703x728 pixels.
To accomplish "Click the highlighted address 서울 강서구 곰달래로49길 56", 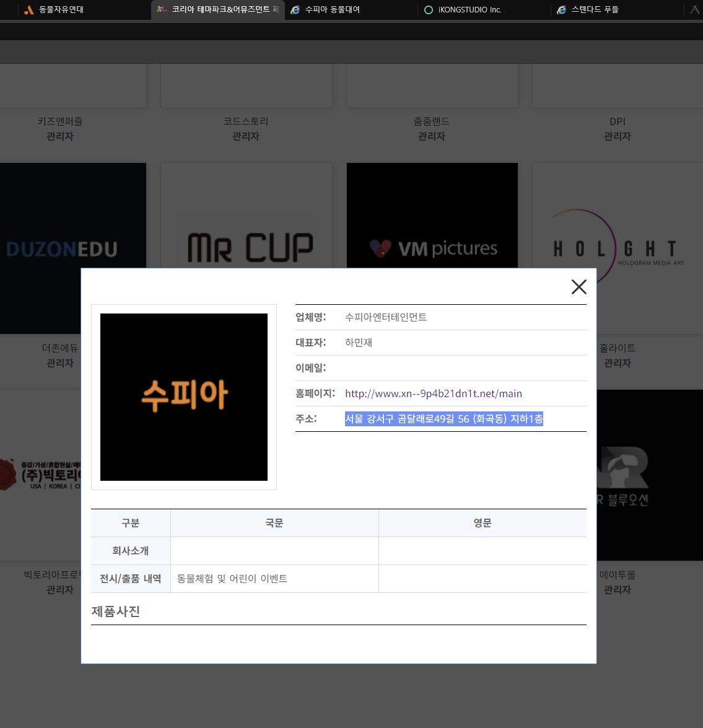I will pos(443,419).
